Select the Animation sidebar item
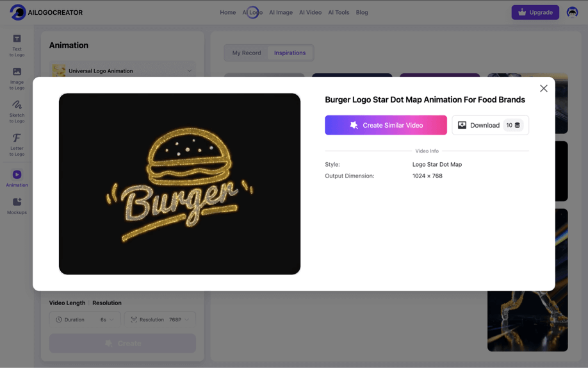Image resolution: width=588 pixels, height=368 pixels. tap(17, 178)
